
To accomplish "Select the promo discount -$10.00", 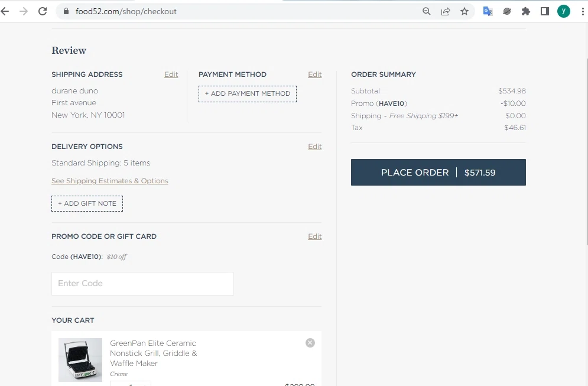I will point(513,103).
